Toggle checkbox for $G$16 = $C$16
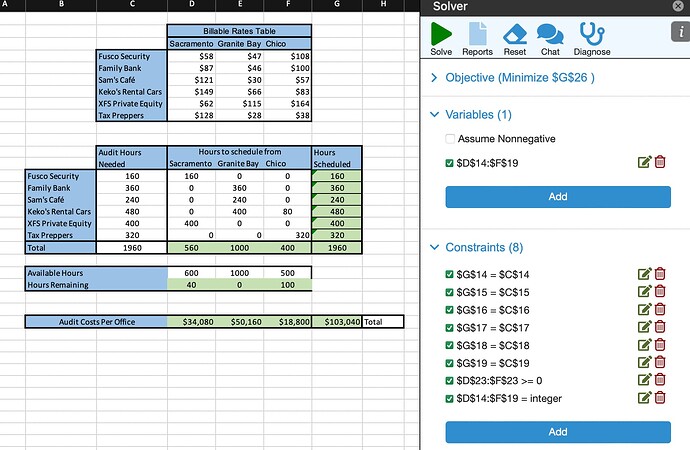 449,310
